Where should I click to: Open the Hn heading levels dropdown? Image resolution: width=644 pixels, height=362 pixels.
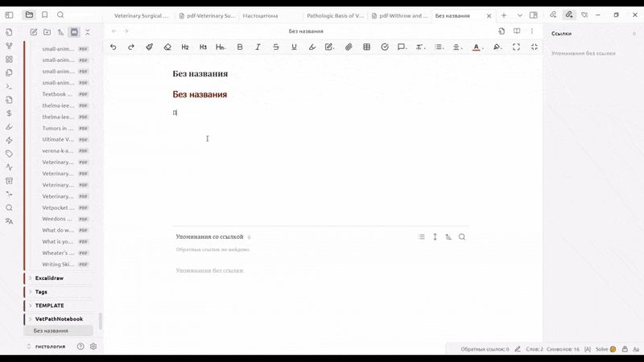(221, 47)
